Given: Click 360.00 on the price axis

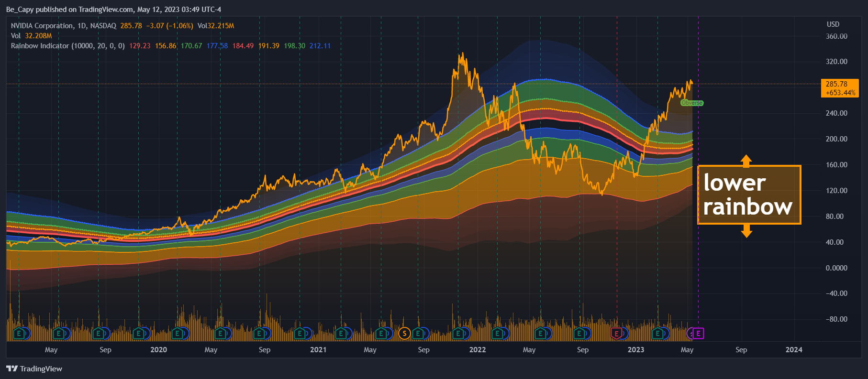Looking at the screenshot, I should click(x=836, y=36).
